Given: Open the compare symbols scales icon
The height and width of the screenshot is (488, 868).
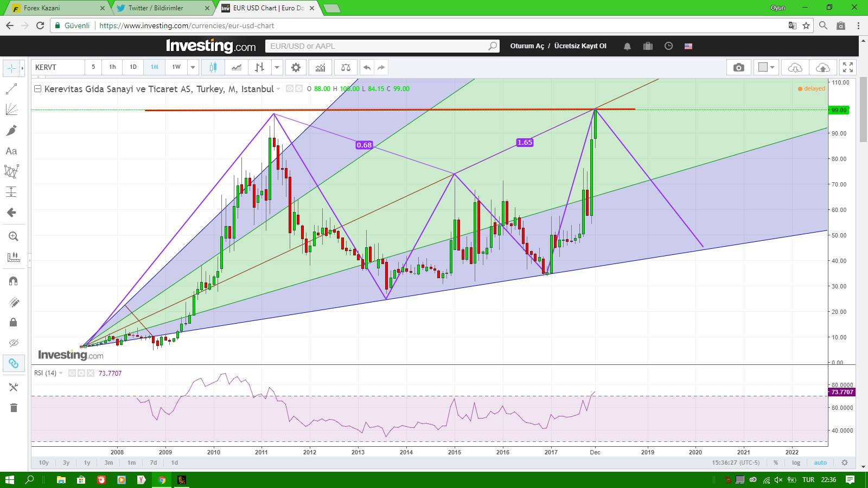Looking at the screenshot, I should (346, 67).
